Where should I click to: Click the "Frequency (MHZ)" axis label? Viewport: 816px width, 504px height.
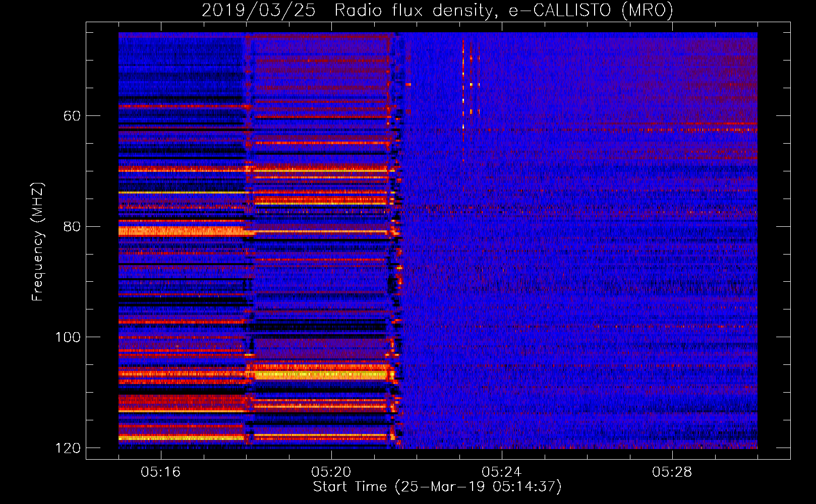pyautogui.click(x=38, y=241)
